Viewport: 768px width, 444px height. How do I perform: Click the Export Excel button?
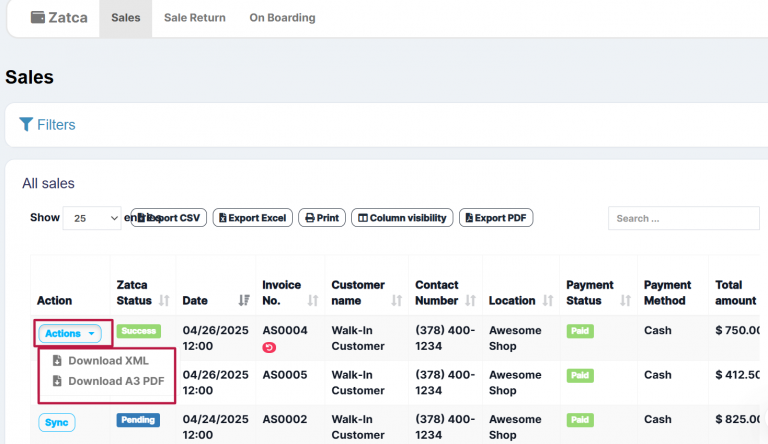[x=252, y=218]
